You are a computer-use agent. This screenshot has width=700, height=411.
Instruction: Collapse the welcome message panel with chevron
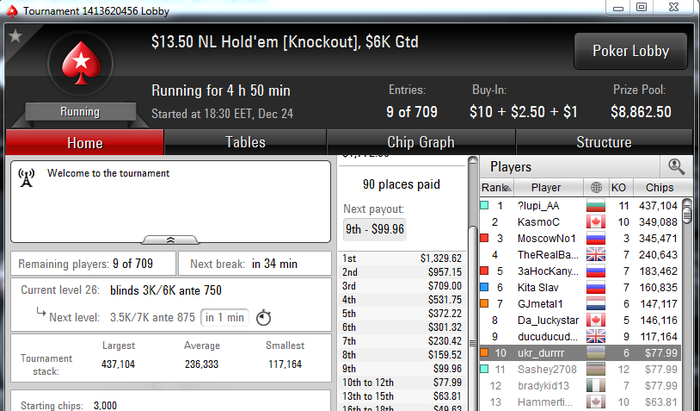(170, 240)
